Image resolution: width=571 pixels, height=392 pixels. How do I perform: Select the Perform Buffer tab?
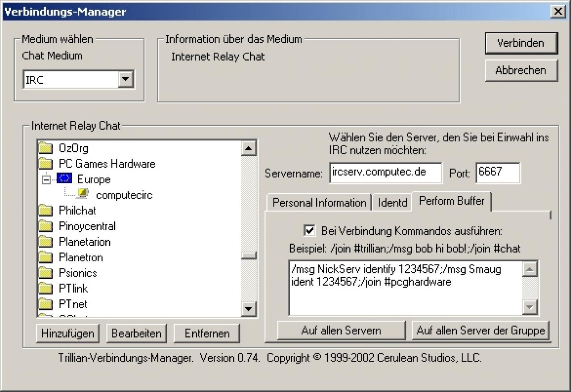click(451, 201)
